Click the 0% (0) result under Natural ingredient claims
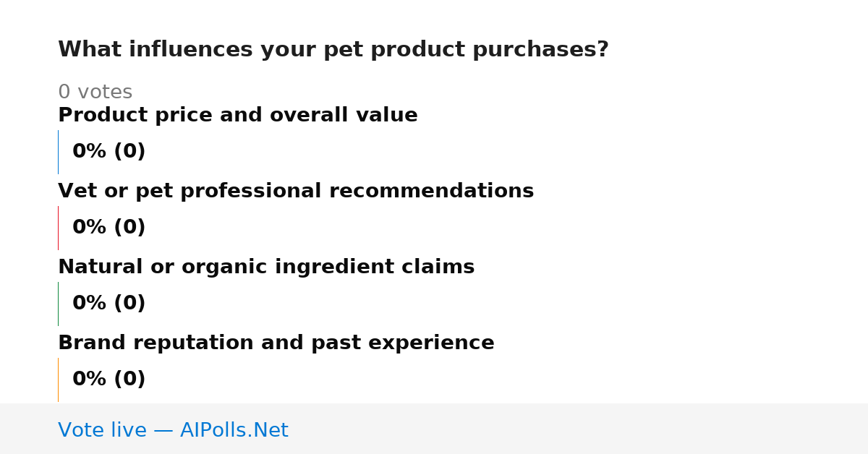This screenshot has width=868, height=454. pyautogui.click(x=109, y=304)
